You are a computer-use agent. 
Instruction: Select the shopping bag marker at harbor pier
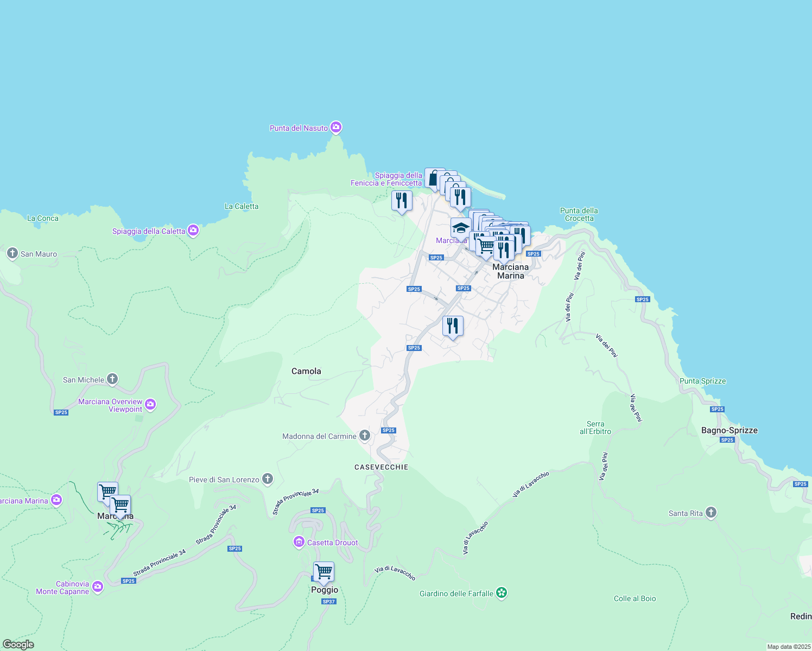[x=433, y=178]
